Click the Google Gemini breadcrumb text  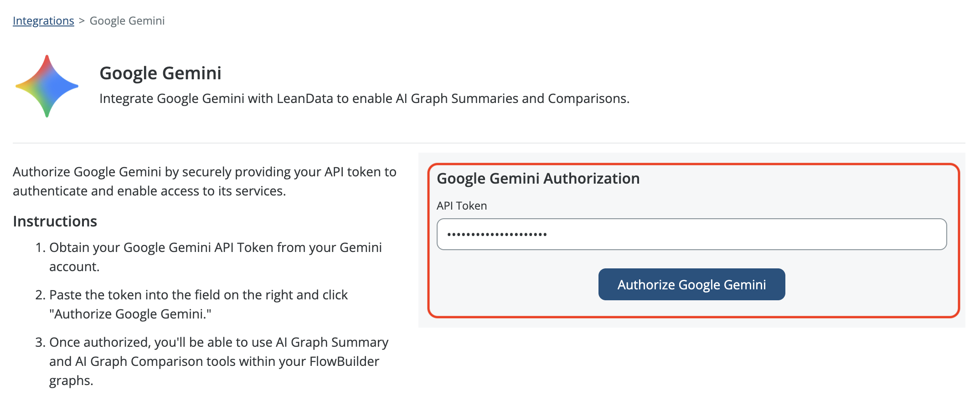tap(127, 21)
